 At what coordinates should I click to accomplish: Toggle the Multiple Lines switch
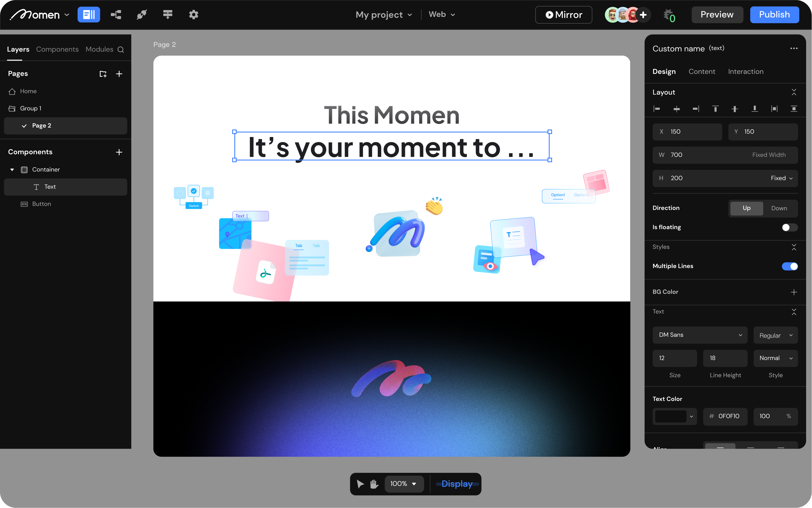tap(790, 266)
